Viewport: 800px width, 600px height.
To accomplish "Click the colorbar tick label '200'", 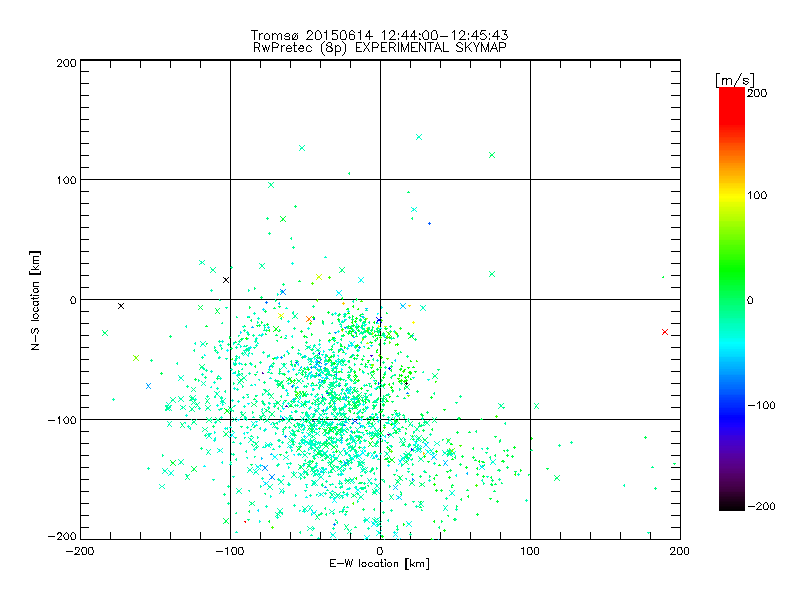I will click(x=757, y=93).
